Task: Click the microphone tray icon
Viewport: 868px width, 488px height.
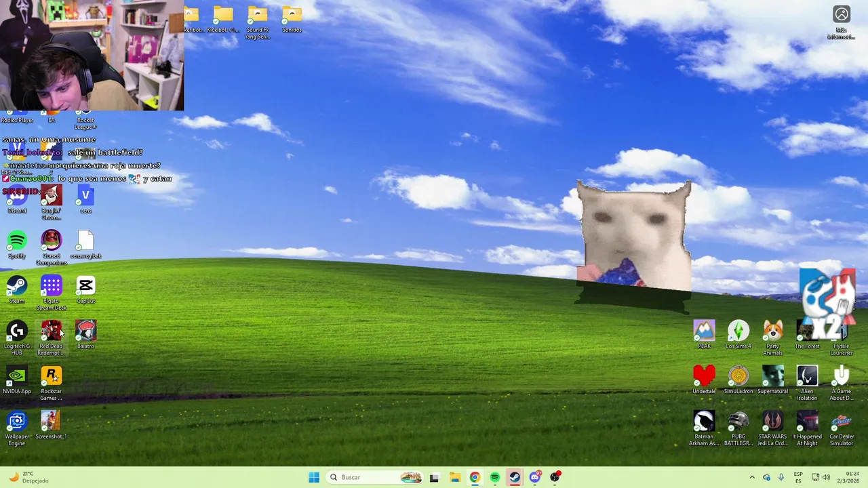Action: pos(781,477)
